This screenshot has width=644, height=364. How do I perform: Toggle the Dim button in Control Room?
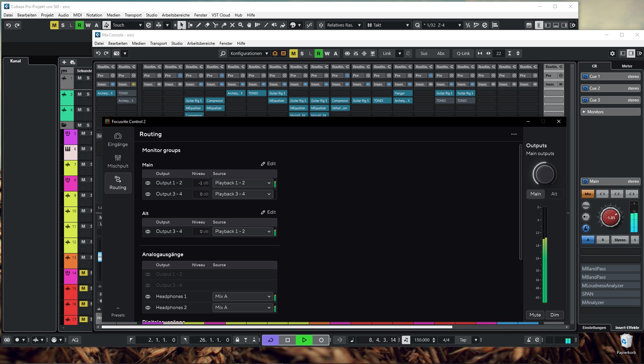tap(586, 206)
